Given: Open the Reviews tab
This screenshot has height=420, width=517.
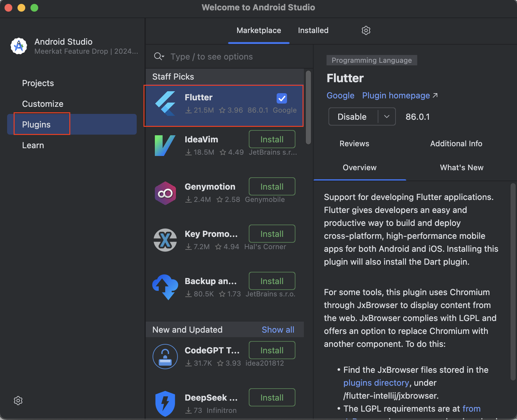Looking at the screenshot, I should pyautogui.click(x=354, y=144).
